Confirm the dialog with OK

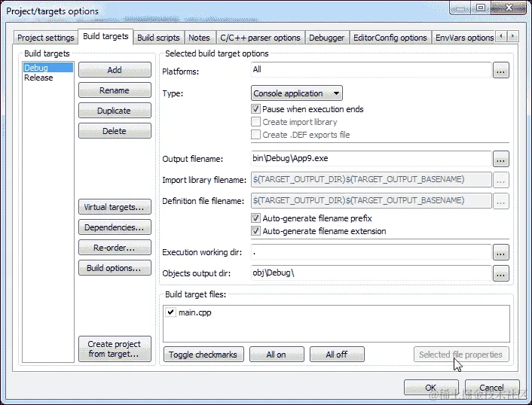(x=431, y=387)
